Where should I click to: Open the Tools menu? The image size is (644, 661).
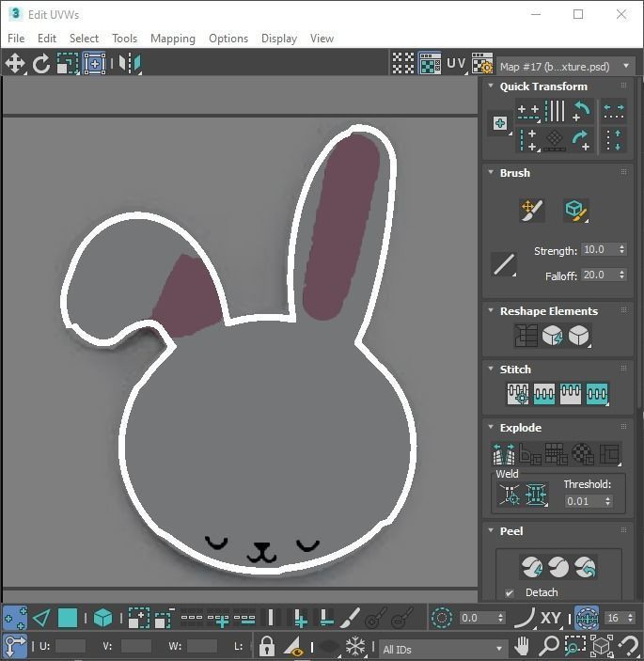click(124, 39)
